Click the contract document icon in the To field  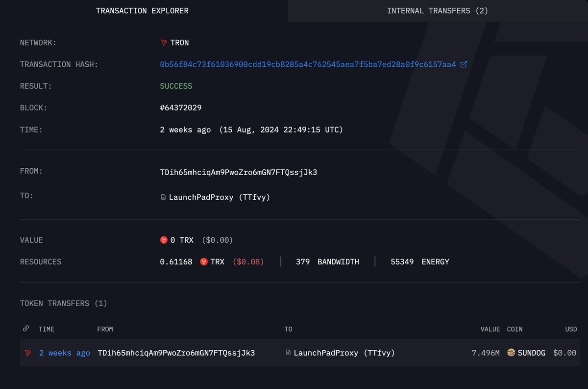tap(164, 197)
